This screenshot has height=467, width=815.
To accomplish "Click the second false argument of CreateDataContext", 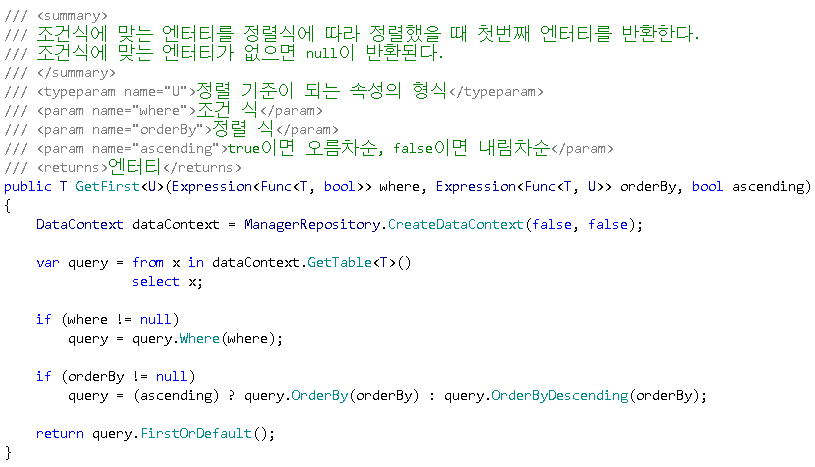I will coord(608,225).
